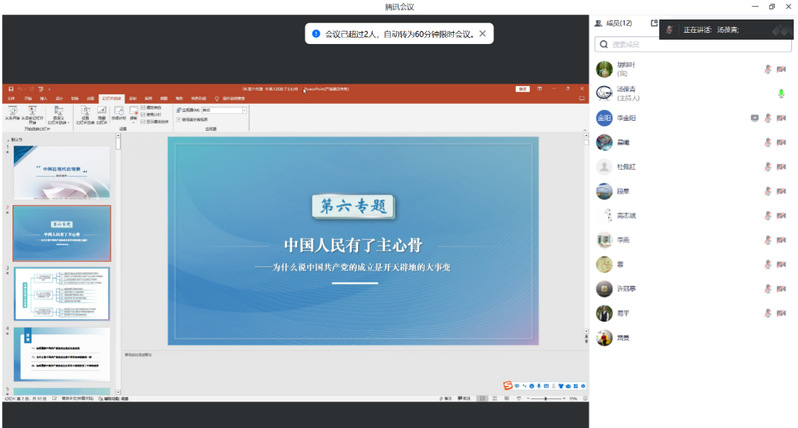
Task: Toggle the 使用计时 checkbox
Action: (x=144, y=114)
